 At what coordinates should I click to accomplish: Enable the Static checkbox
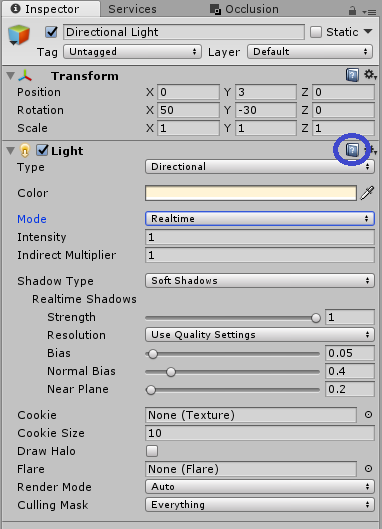[316, 32]
